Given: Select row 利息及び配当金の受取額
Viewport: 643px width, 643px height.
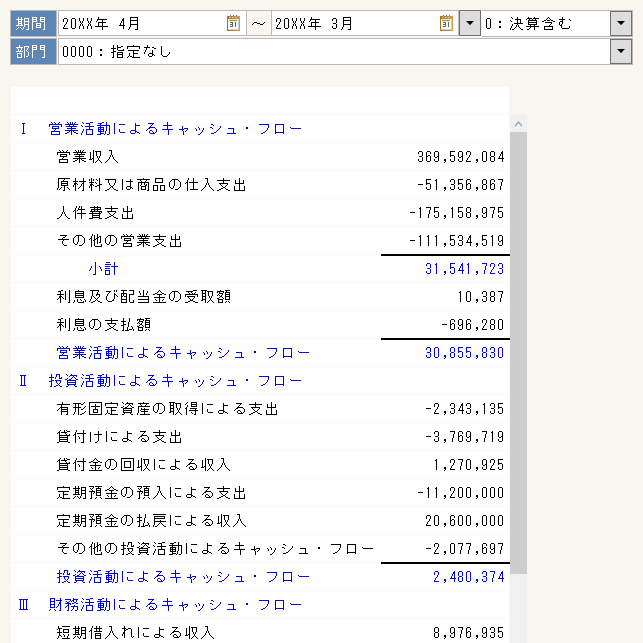Looking at the screenshot, I should click(260, 296).
